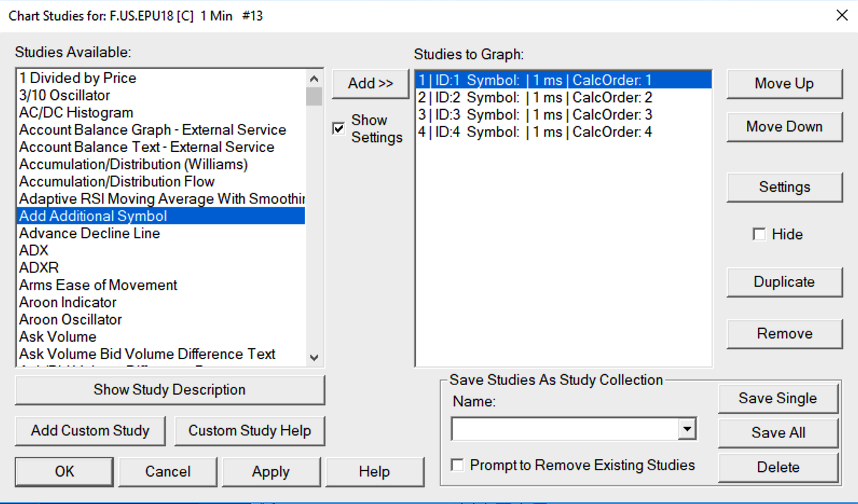Image resolution: width=858 pixels, height=504 pixels.
Task: Duplicate the selected study
Action: pyautogui.click(x=784, y=282)
